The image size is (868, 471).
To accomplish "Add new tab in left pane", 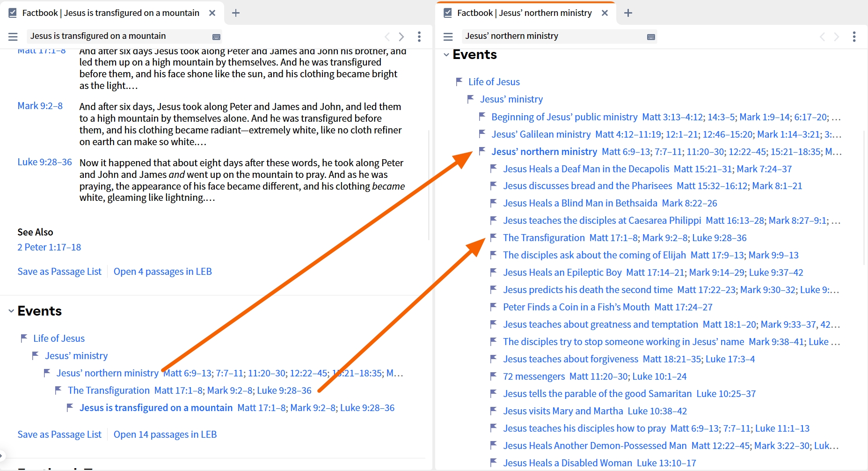I will click(236, 13).
